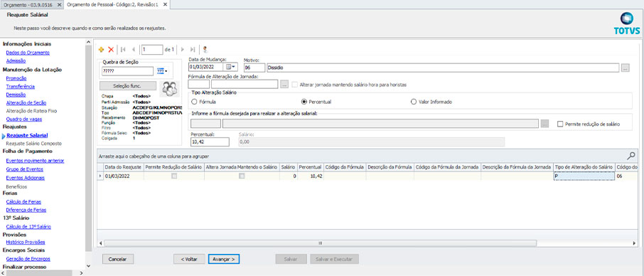The height and width of the screenshot is (276, 644).
Task: Click the Salvar e Executar button
Action: [x=335, y=259]
